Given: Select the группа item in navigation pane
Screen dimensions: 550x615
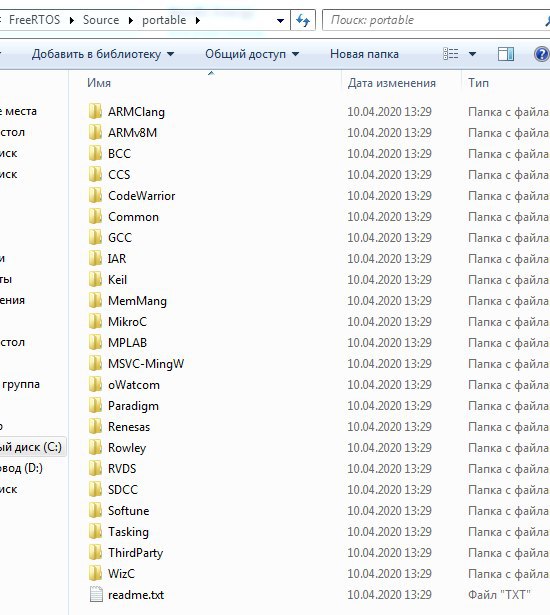Looking at the screenshot, I should pyautogui.click(x=20, y=384).
